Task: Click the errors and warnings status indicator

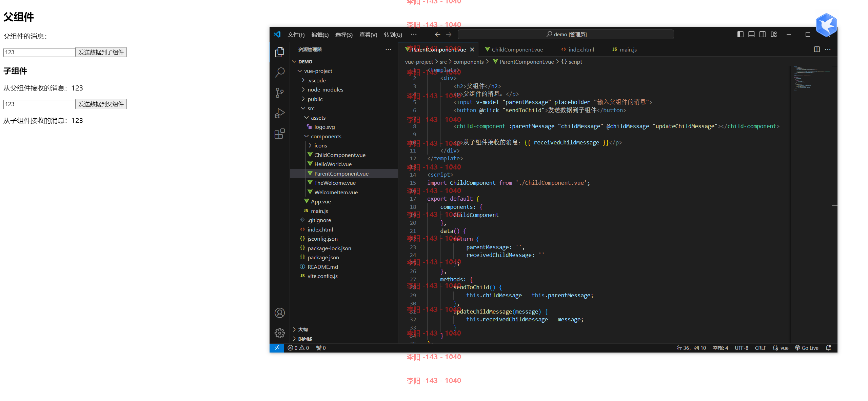Action: [298, 348]
